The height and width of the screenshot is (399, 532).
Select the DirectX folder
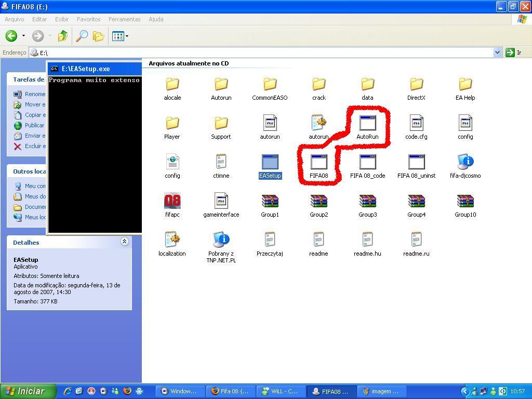coord(416,89)
